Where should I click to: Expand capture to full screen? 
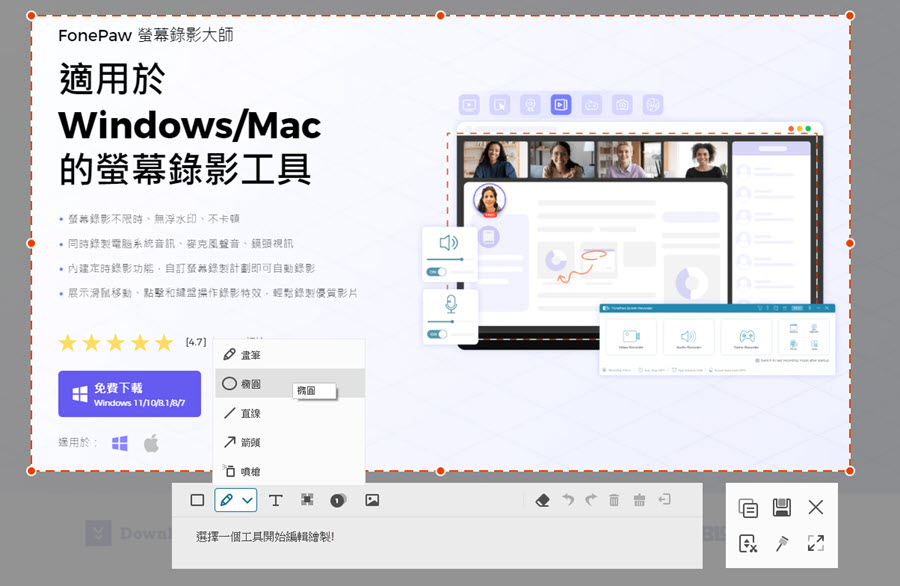point(816,543)
